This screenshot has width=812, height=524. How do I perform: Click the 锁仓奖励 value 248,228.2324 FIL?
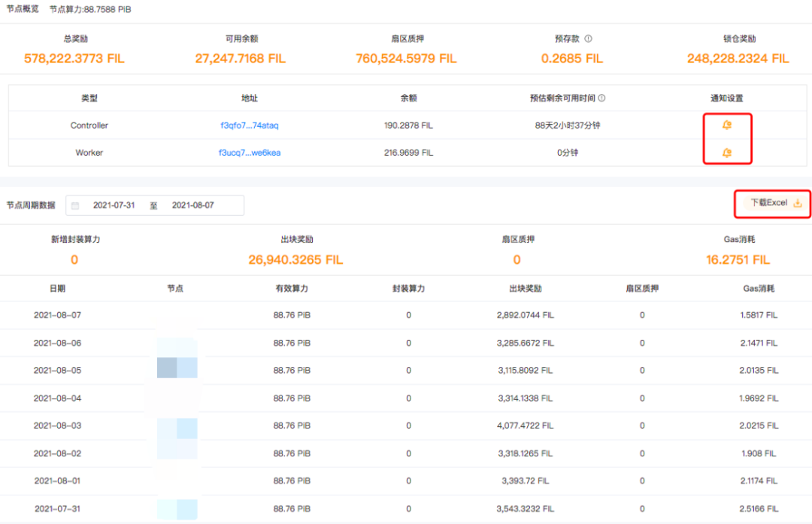pos(738,59)
